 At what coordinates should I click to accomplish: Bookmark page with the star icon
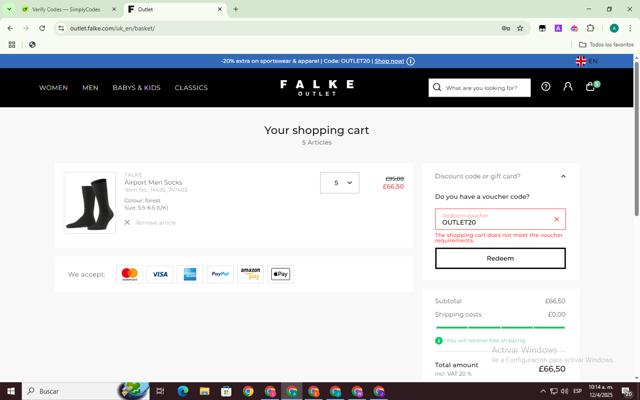520,28
